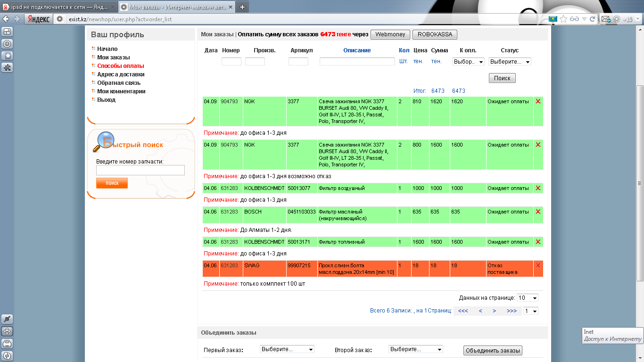Close the 'ipad не подключается' tab

[112, 7]
